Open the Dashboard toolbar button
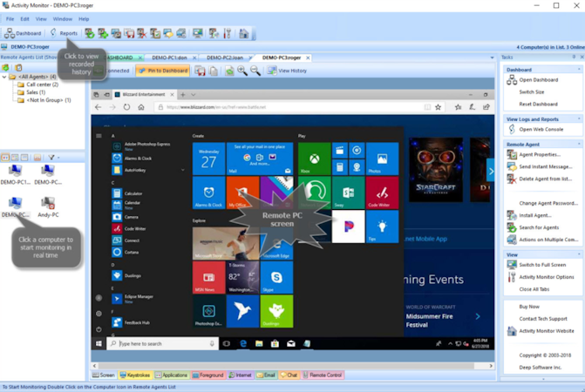 [23, 33]
